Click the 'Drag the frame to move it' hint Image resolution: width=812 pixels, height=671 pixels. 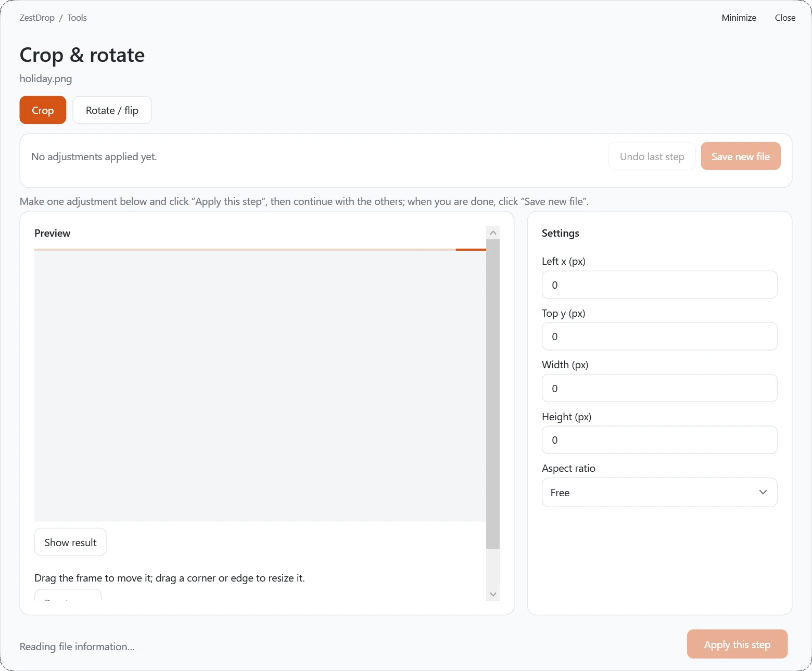(x=170, y=578)
